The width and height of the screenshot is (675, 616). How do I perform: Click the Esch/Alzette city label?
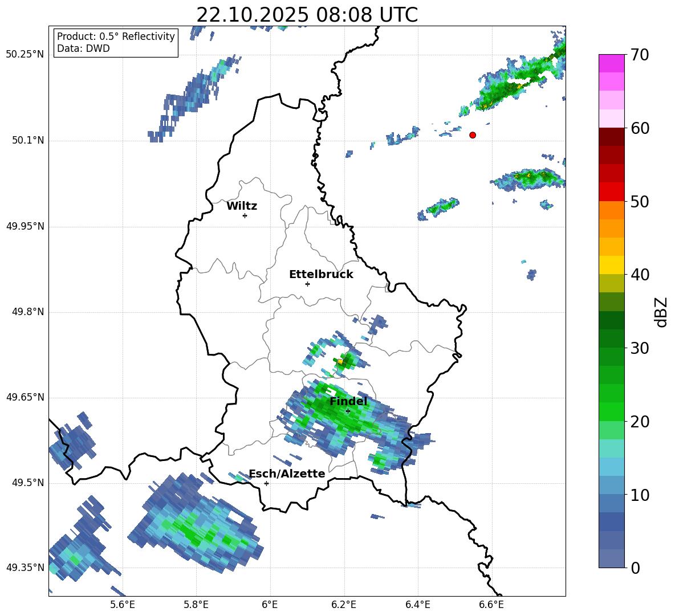tap(287, 474)
